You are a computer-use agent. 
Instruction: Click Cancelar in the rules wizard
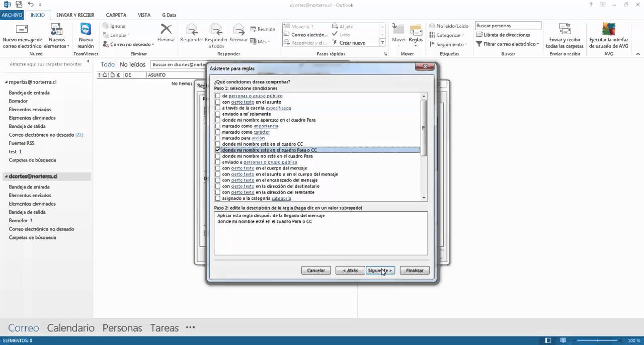click(316, 271)
